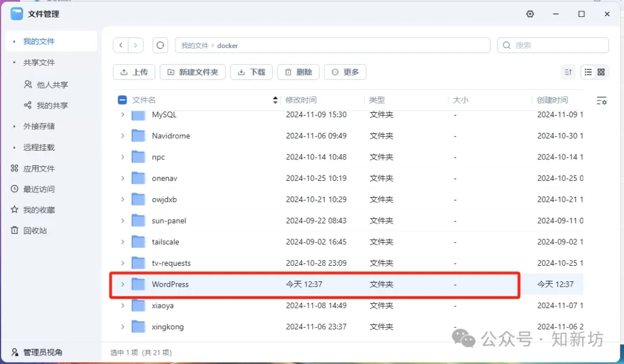
Task: Click the xingkong folder icon
Action: click(x=138, y=326)
